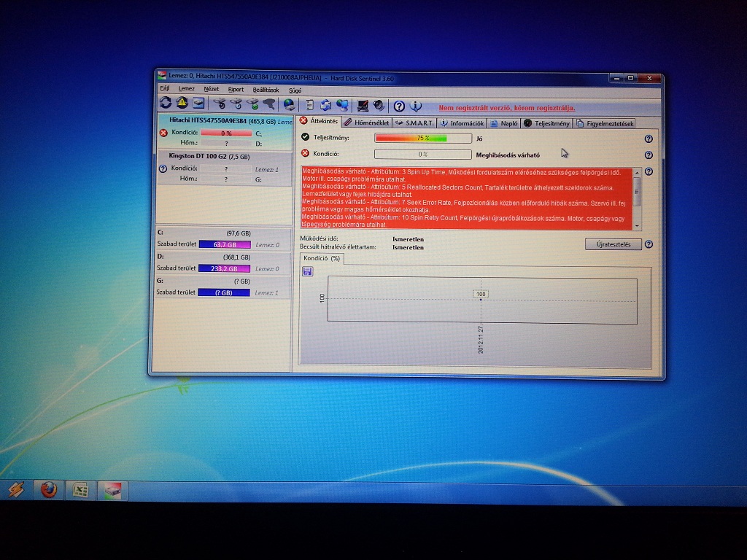Click the document report toolbar icon
The height and width of the screenshot is (560, 747).
click(309, 105)
